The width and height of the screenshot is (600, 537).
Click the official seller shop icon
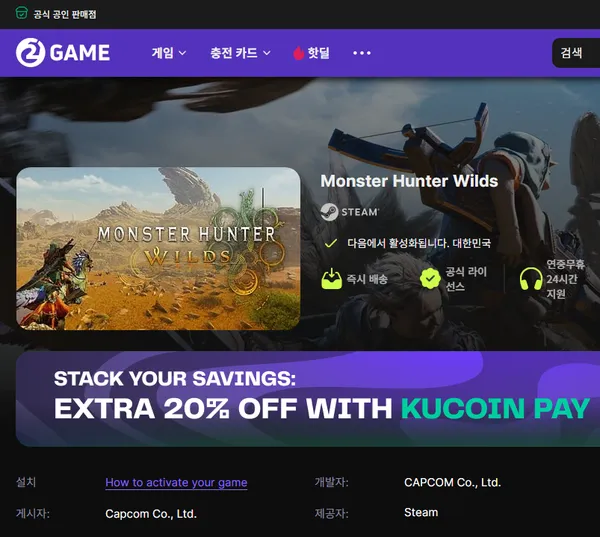point(21,13)
